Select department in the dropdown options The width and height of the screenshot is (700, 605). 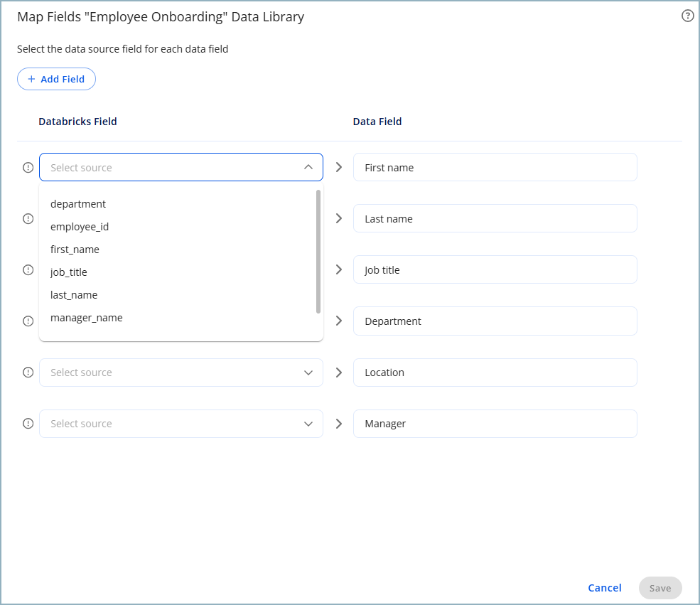pos(78,203)
